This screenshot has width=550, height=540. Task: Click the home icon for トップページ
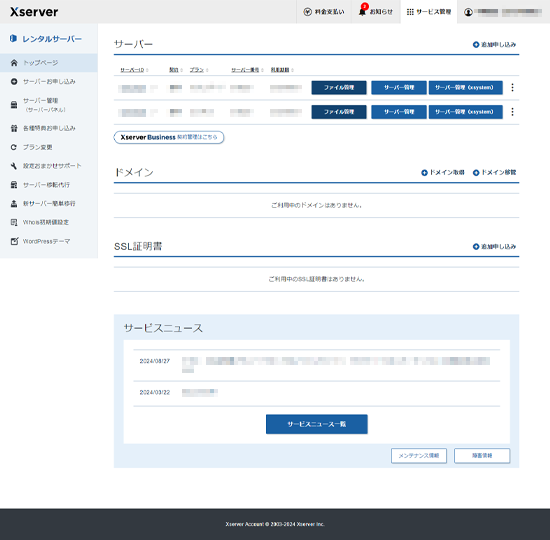14,63
